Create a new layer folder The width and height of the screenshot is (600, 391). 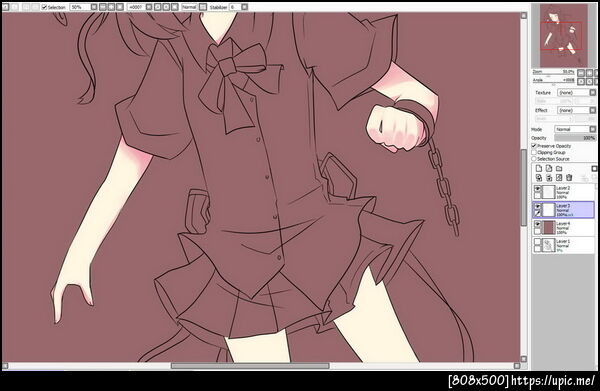coord(559,168)
